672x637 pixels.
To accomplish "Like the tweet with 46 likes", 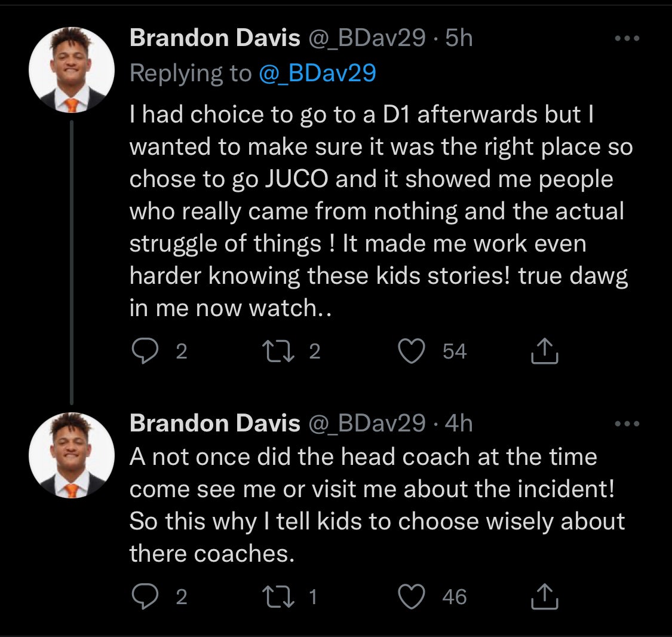I will pos(411,596).
